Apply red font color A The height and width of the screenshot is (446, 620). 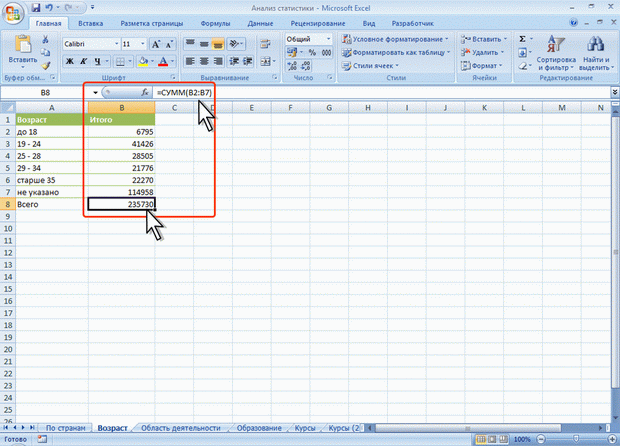point(163,61)
